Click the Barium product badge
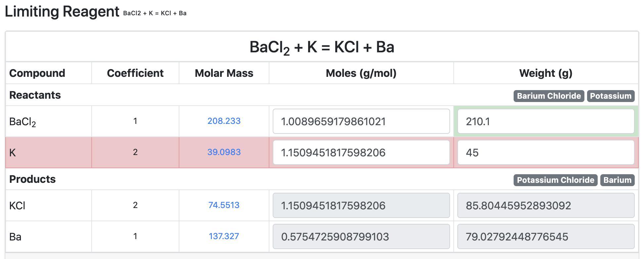The width and height of the screenshot is (644, 259). click(x=617, y=180)
